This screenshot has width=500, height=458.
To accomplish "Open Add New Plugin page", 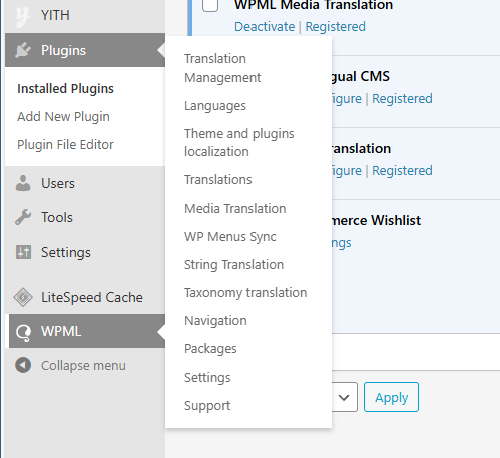I will point(63,117).
